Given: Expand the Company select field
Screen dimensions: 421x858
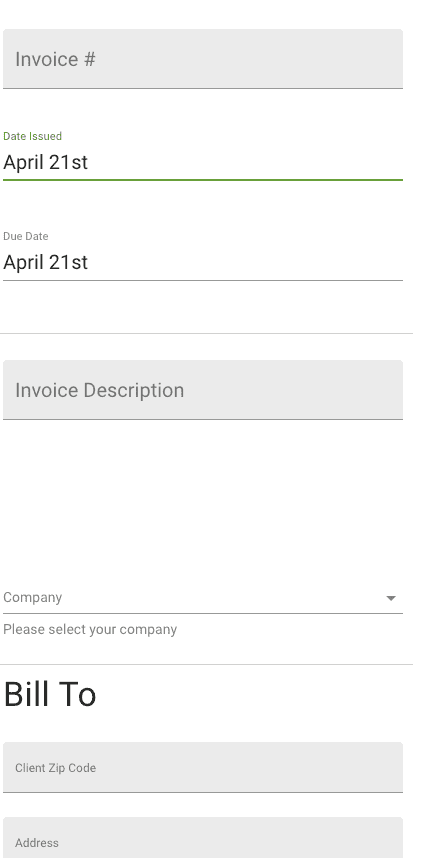Looking at the screenshot, I should 203,598.
